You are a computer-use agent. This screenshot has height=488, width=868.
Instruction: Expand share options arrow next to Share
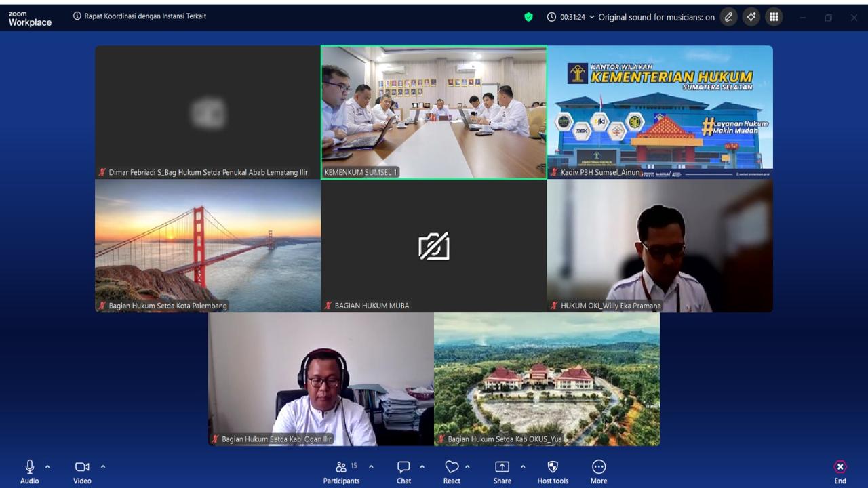pos(523,466)
